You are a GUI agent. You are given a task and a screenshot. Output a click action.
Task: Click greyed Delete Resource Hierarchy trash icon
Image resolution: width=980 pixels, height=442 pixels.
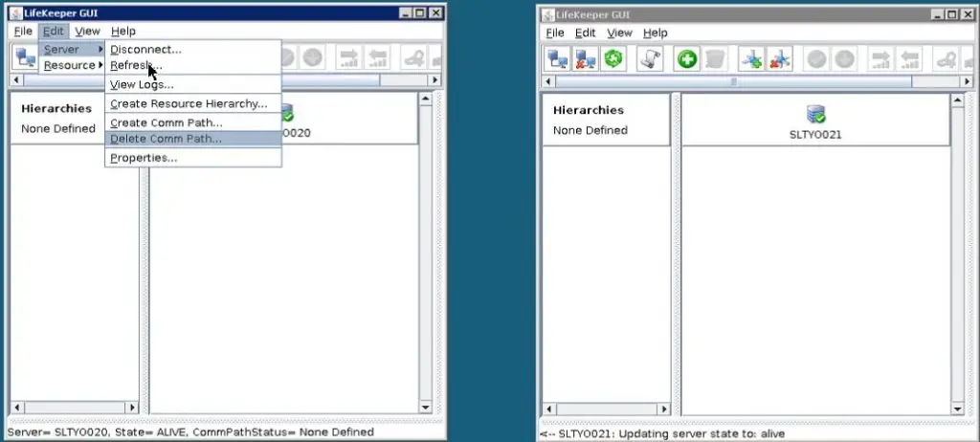point(715,60)
